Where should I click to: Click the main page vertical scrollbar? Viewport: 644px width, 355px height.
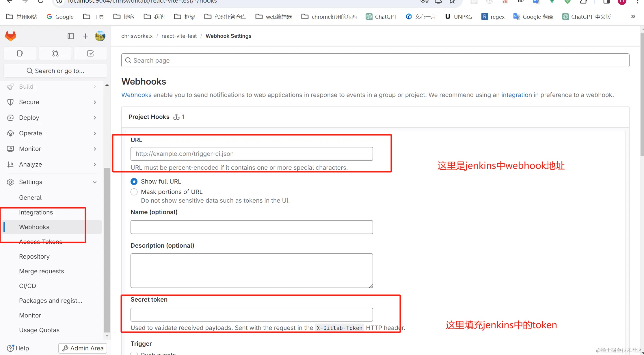(642, 95)
